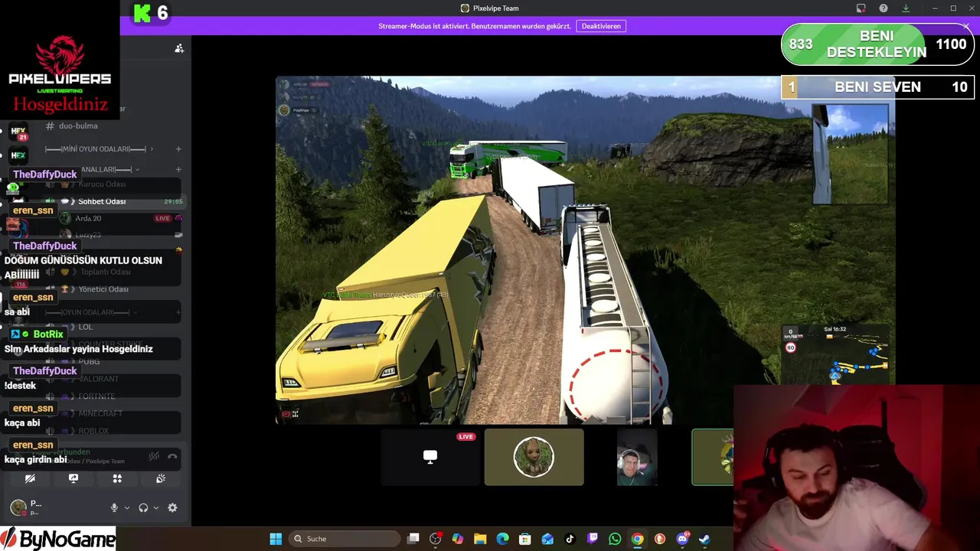Toggle the microphone mute button
The image size is (980, 551).
pos(114,507)
